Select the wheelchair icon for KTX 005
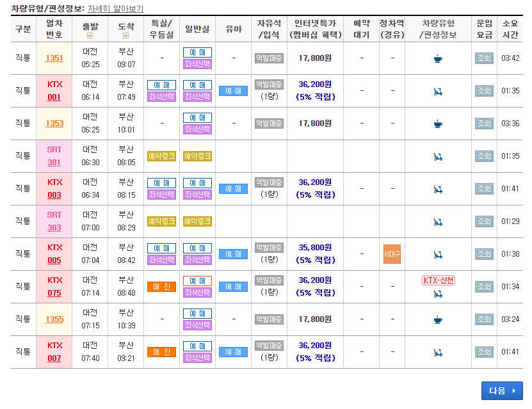Viewport: 532px width, 409px height. tap(437, 253)
